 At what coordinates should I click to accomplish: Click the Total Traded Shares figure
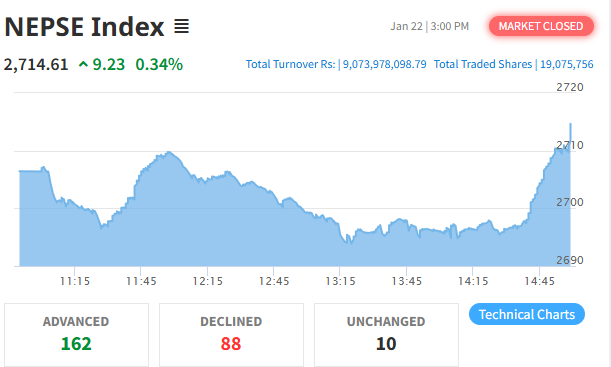click(x=567, y=64)
